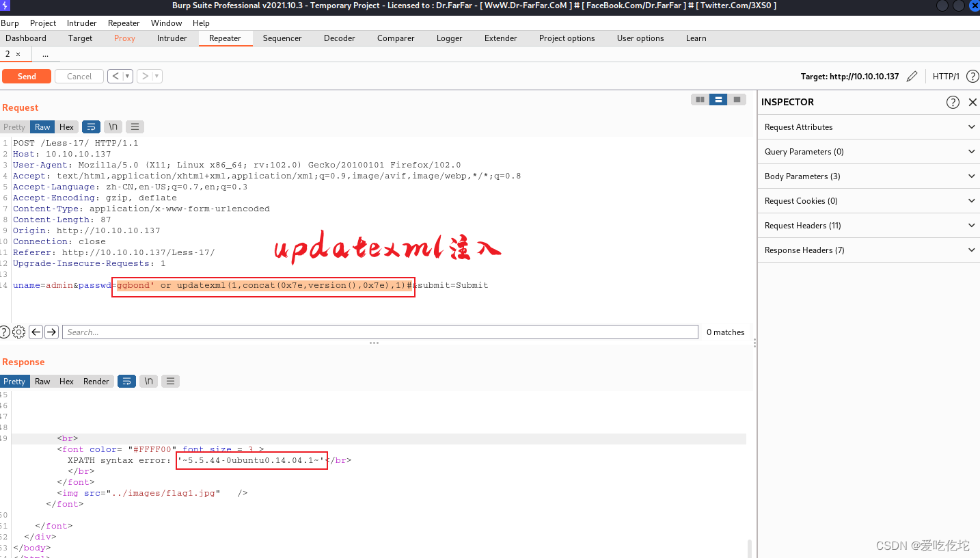The image size is (980, 558).
Task: Open the Project menu
Action: pyautogui.click(x=43, y=23)
